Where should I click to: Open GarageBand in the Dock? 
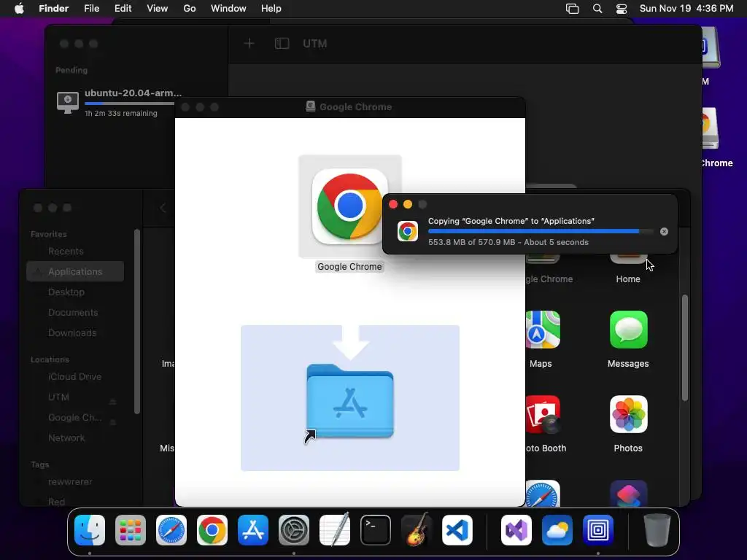tap(417, 530)
